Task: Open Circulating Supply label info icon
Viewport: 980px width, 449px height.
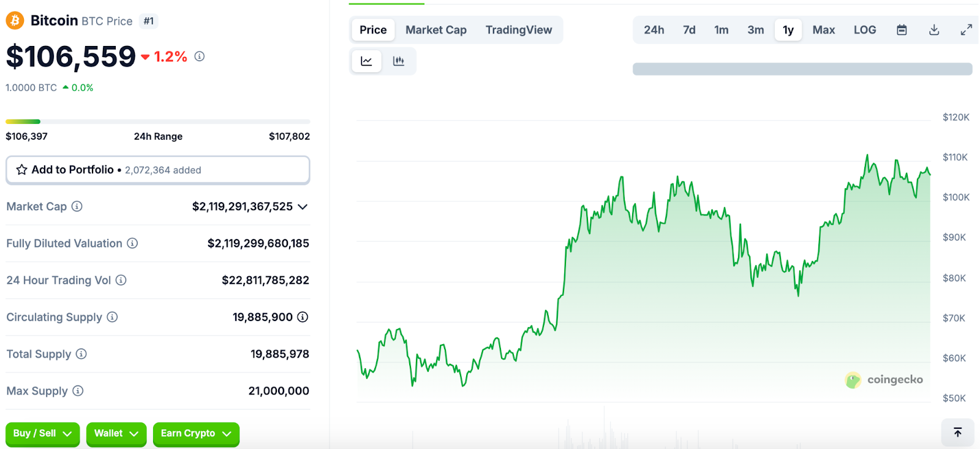Action: [x=112, y=317]
